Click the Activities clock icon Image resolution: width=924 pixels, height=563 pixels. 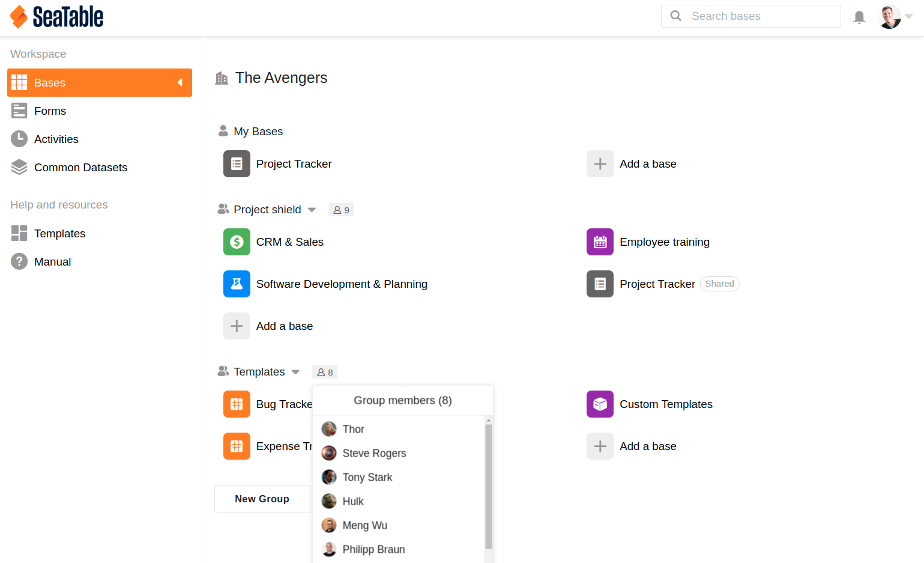19,139
